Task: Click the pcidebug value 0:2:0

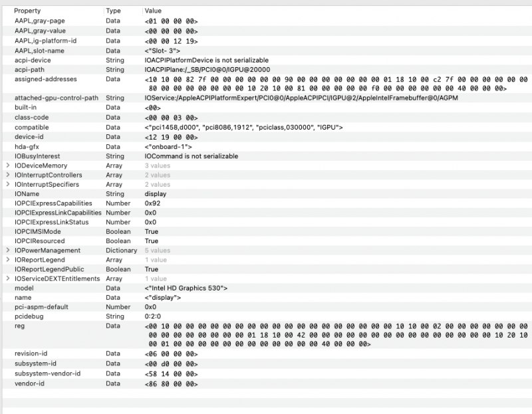Action: coord(151,317)
